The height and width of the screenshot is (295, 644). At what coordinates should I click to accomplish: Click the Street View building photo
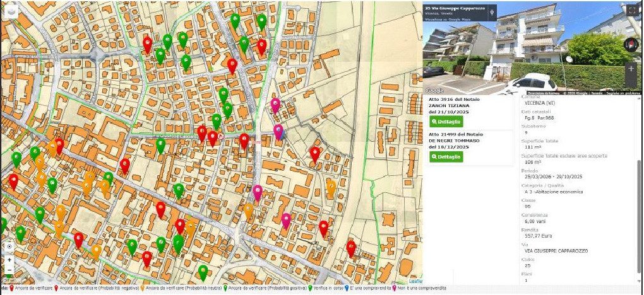[x=532, y=48]
